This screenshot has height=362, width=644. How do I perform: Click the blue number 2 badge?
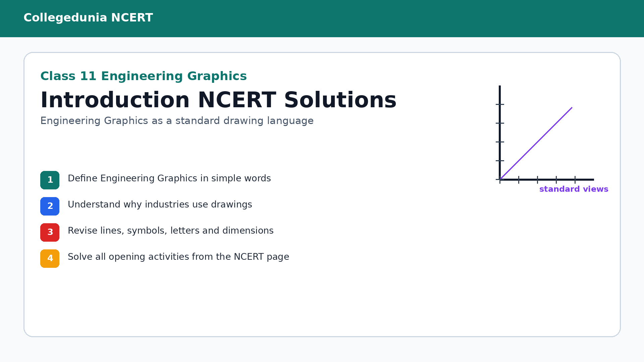tap(50, 206)
